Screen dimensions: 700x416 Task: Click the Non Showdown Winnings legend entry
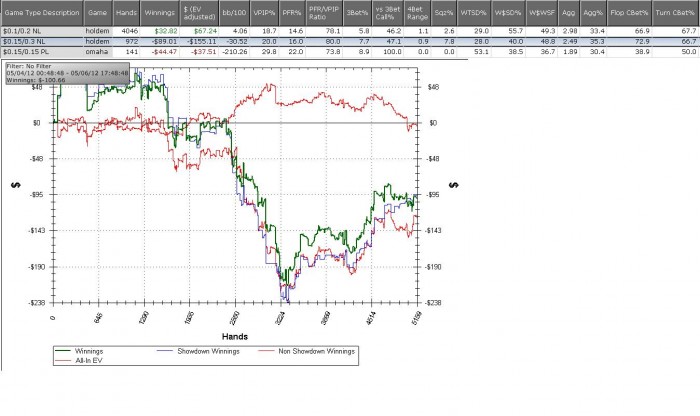307,351
